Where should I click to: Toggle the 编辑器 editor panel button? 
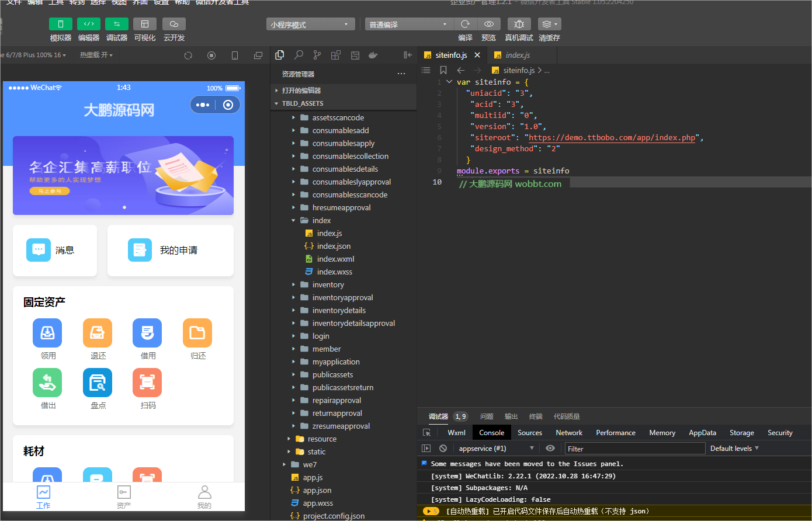coord(89,24)
